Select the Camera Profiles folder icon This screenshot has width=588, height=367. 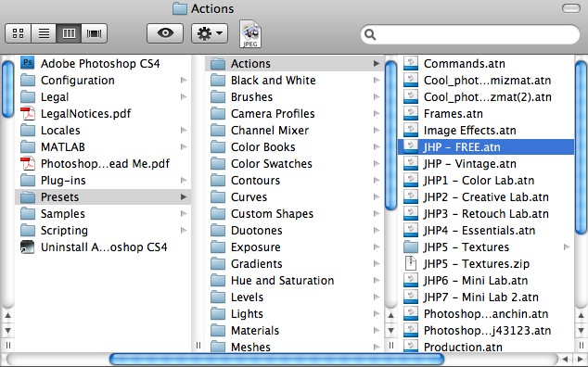point(218,113)
